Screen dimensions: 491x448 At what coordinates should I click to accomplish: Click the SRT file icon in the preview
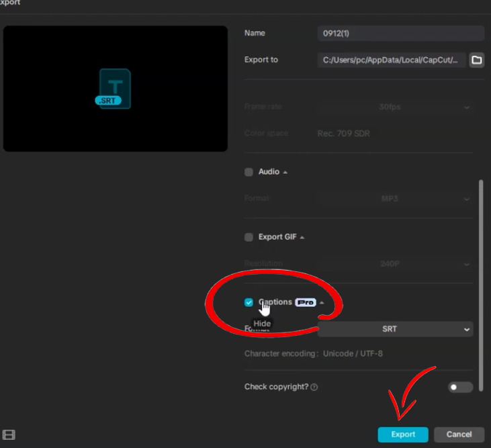click(114, 89)
